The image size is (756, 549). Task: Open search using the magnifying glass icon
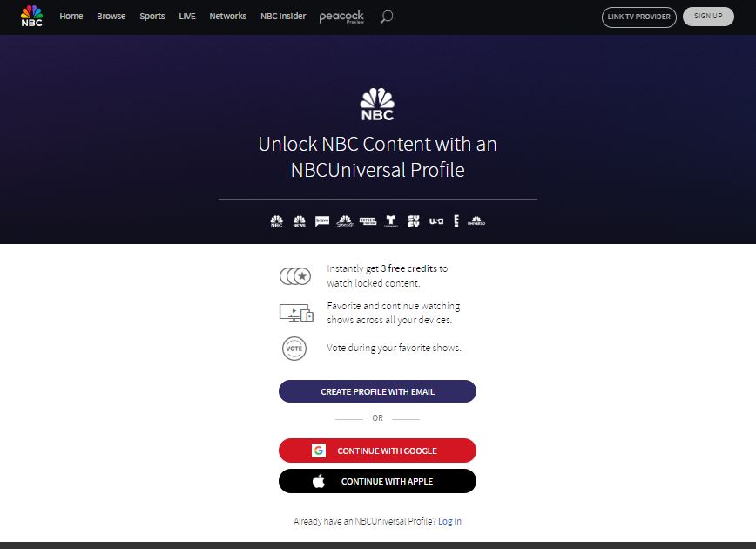point(386,16)
